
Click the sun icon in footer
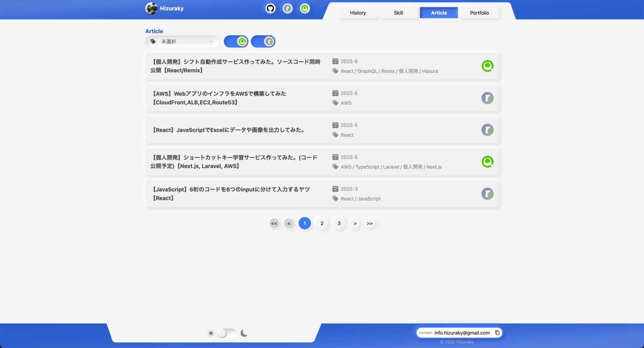pyautogui.click(x=211, y=333)
